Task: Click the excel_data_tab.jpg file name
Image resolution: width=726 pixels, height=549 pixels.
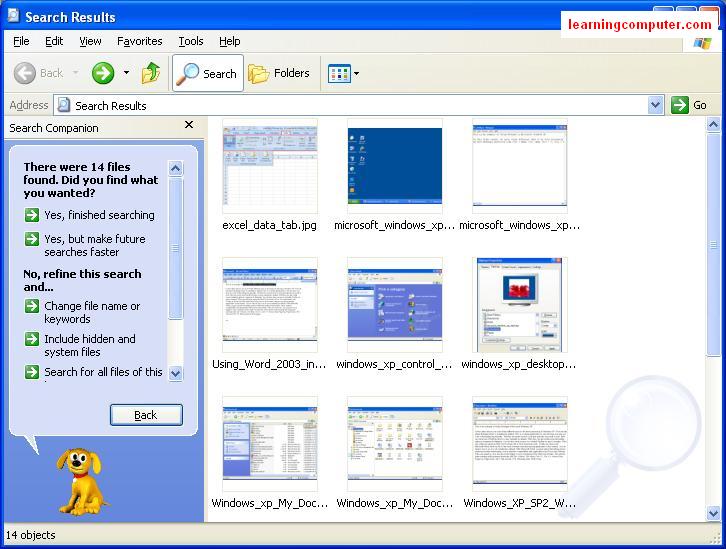Action: 269,225
